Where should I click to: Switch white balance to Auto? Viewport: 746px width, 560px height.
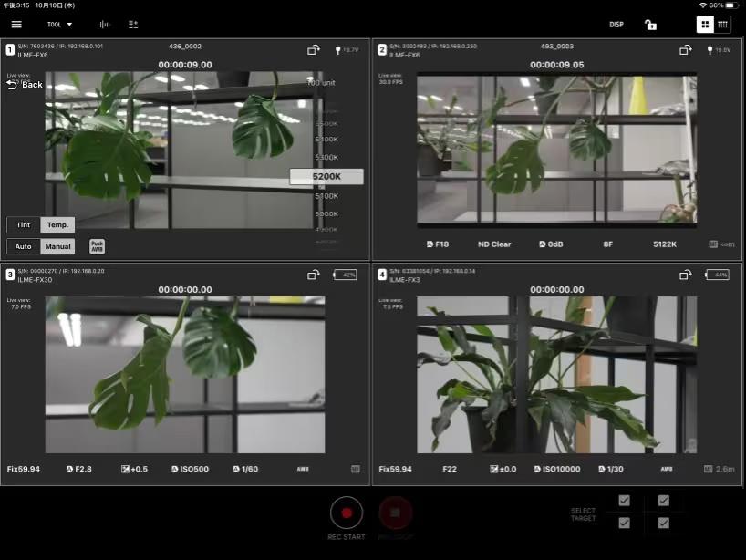[24, 246]
